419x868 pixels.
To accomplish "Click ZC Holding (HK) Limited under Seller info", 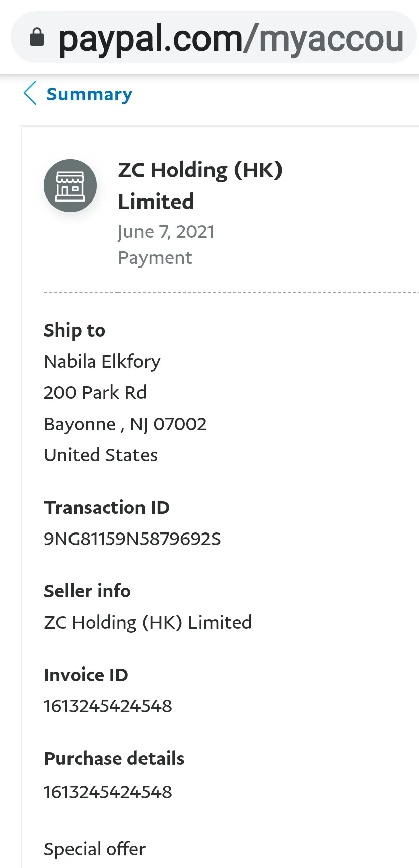I will point(148,623).
